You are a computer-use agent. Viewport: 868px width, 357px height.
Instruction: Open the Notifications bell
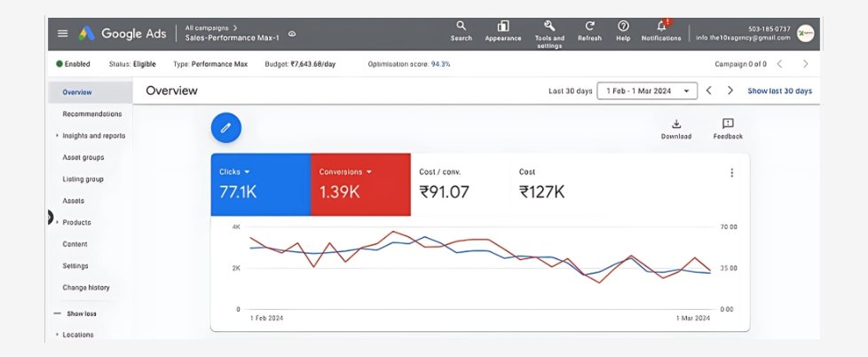click(661, 27)
